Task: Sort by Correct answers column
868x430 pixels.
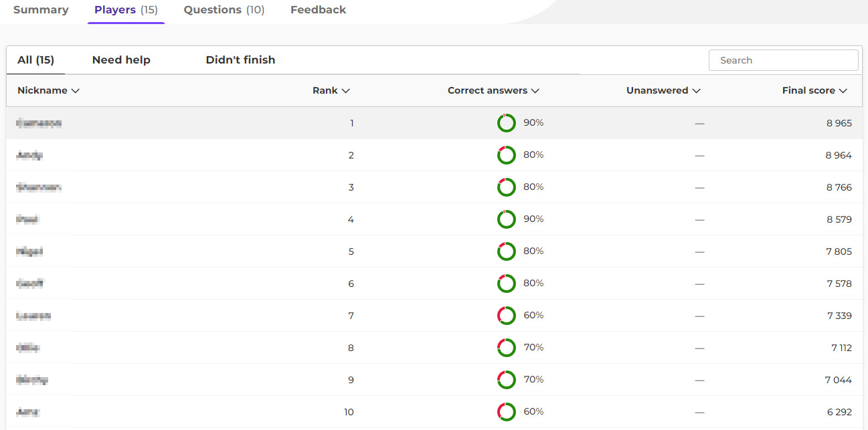Action: [493, 91]
